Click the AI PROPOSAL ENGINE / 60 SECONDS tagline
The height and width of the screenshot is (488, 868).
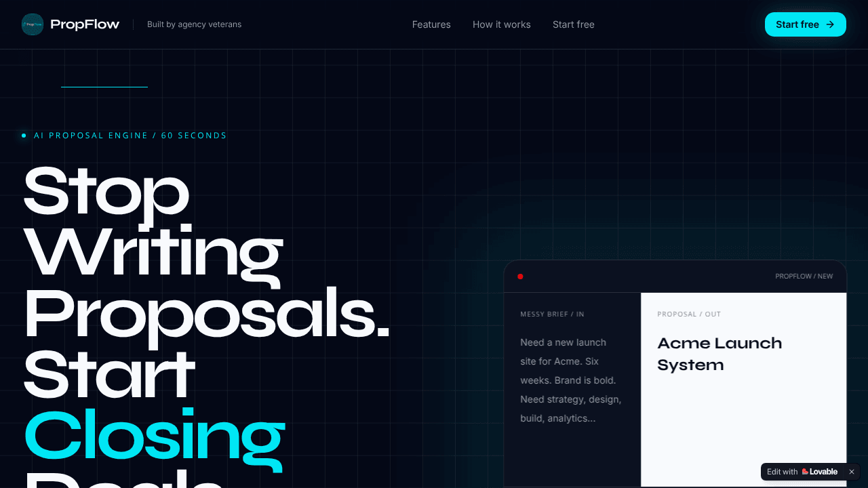(x=130, y=136)
